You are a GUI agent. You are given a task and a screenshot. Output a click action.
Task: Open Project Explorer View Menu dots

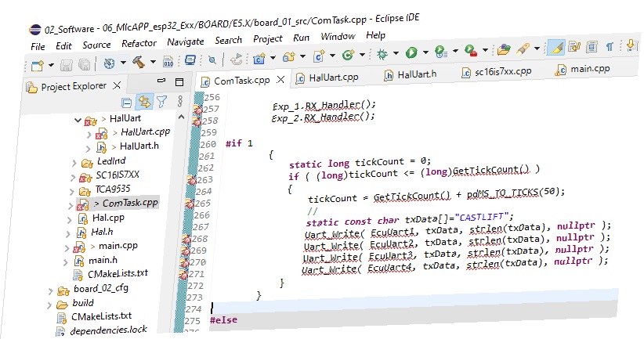tap(180, 100)
